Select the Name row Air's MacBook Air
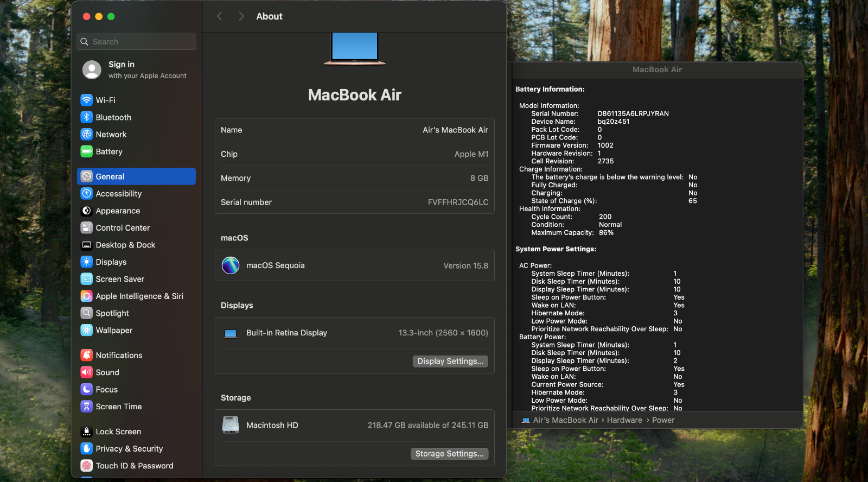This screenshot has height=482, width=868. pyautogui.click(x=355, y=130)
